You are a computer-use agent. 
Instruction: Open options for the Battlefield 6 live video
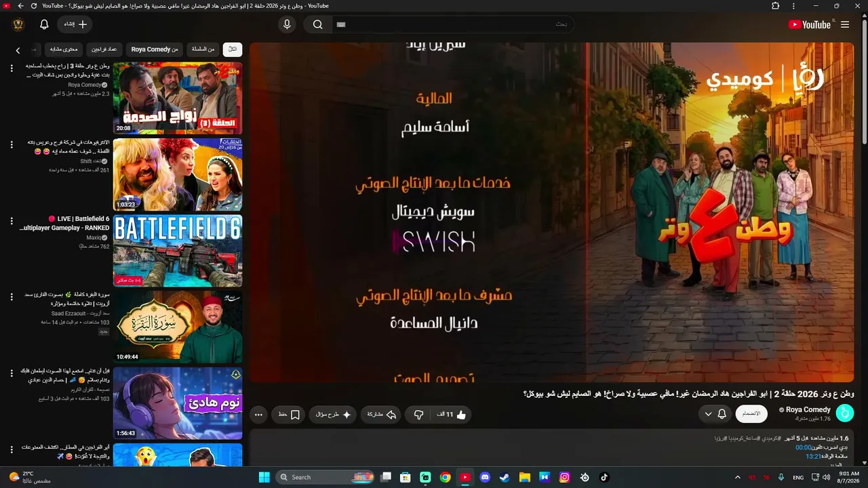pos(12,221)
